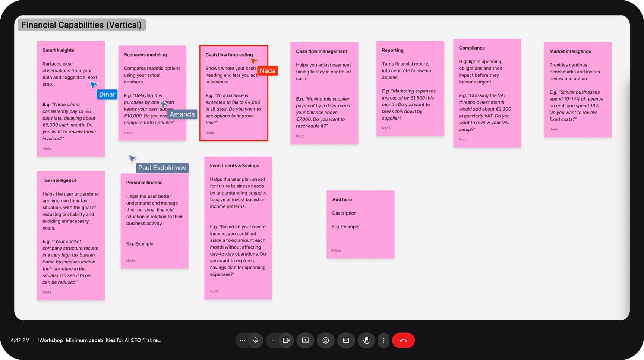Click the present screen share icon

(305, 340)
